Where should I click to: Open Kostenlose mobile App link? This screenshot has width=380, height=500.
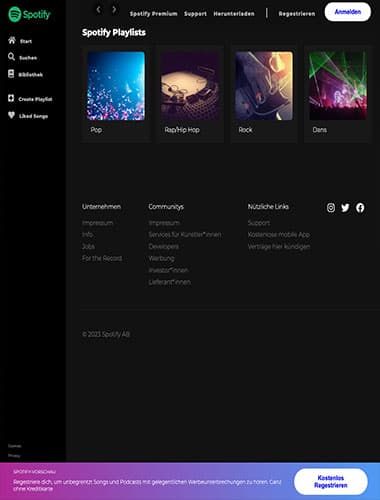coord(279,234)
